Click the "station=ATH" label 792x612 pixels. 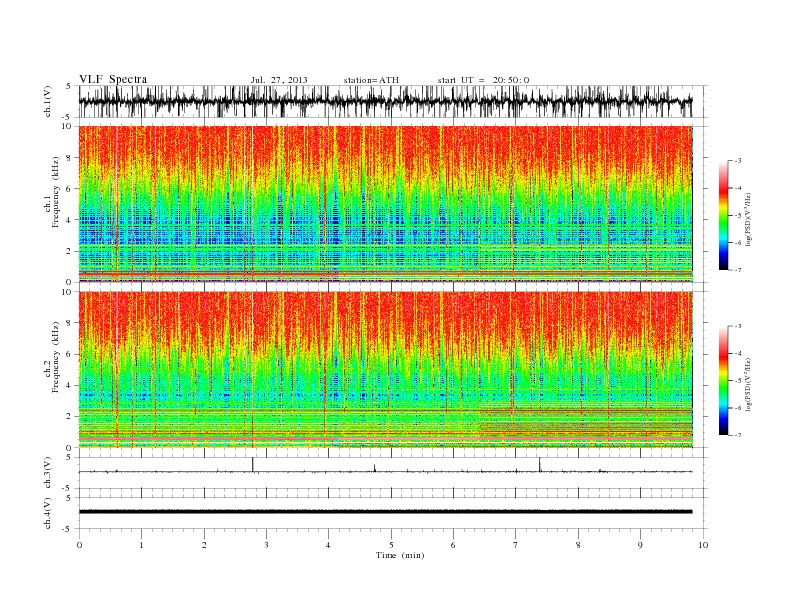(371, 80)
